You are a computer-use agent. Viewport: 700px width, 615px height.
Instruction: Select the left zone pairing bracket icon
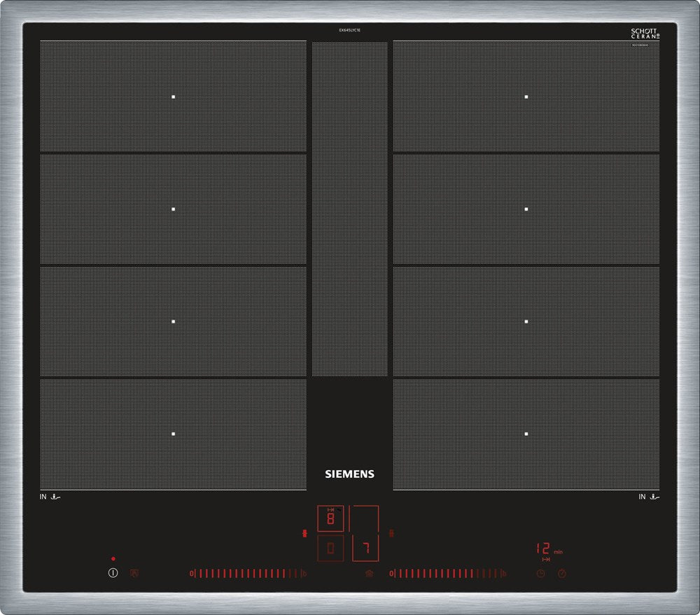click(305, 533)
